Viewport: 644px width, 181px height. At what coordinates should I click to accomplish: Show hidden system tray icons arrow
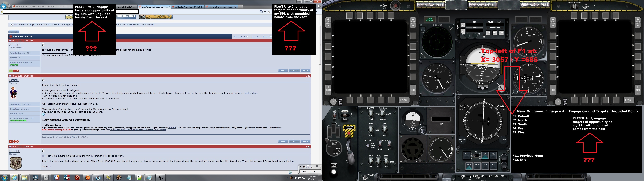[287, 178]
